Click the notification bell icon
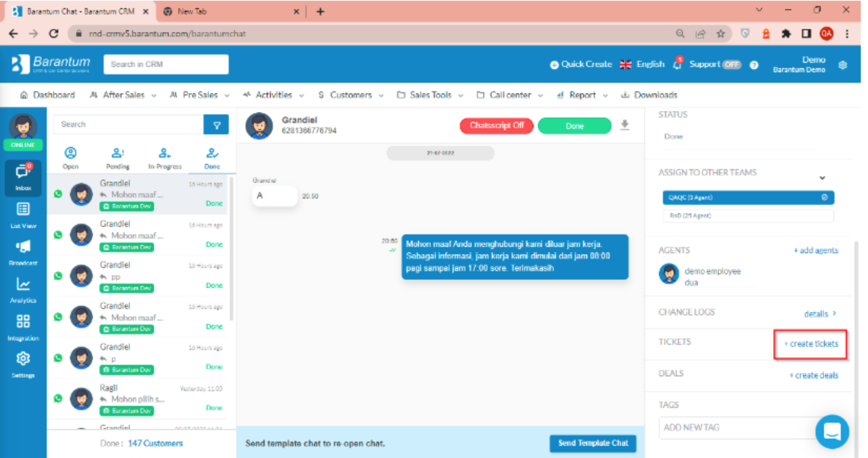The height and width of the screenshot is (458, 868). pyautogui.click(x=677, y=64)
